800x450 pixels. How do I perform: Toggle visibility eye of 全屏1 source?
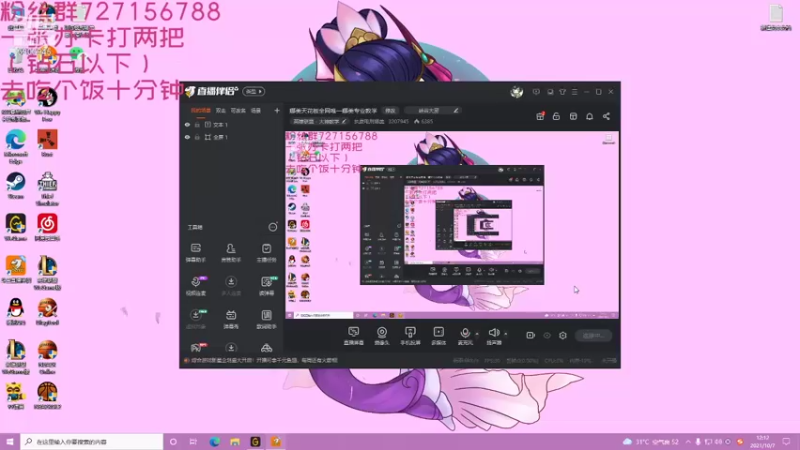pyautogui.click(x=187, y=137)
